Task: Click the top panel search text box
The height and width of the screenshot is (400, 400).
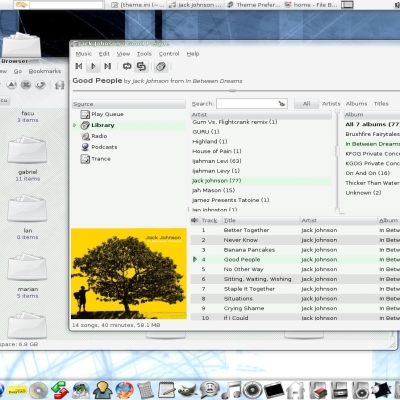Action: click(67, 5)
